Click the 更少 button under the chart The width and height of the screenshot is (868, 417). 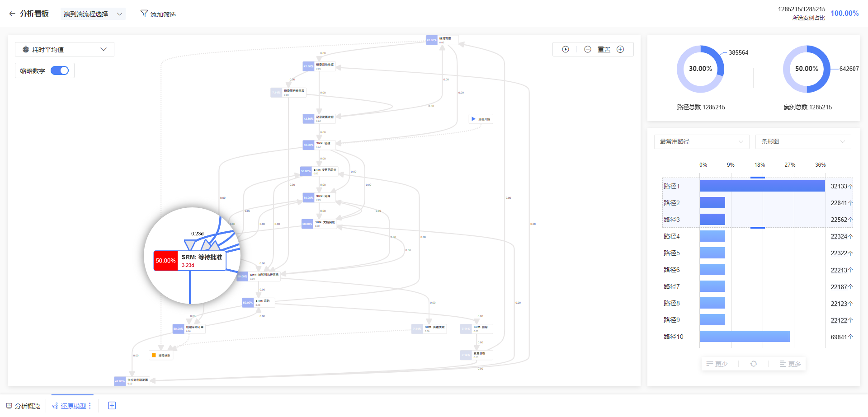717,364
